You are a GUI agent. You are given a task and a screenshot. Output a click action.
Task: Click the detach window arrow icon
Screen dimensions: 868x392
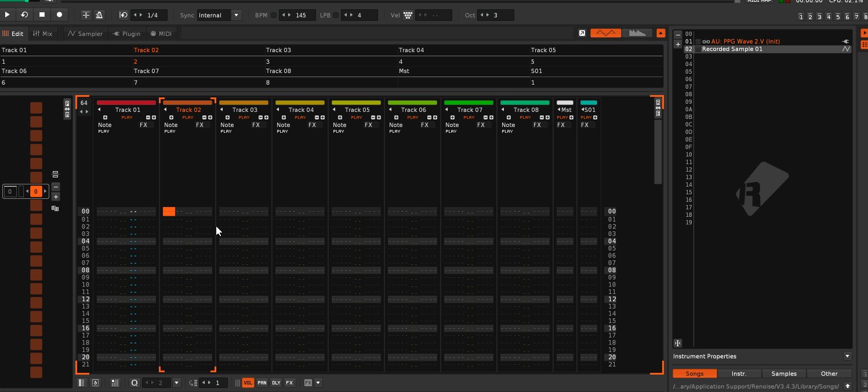click(582, 33)
